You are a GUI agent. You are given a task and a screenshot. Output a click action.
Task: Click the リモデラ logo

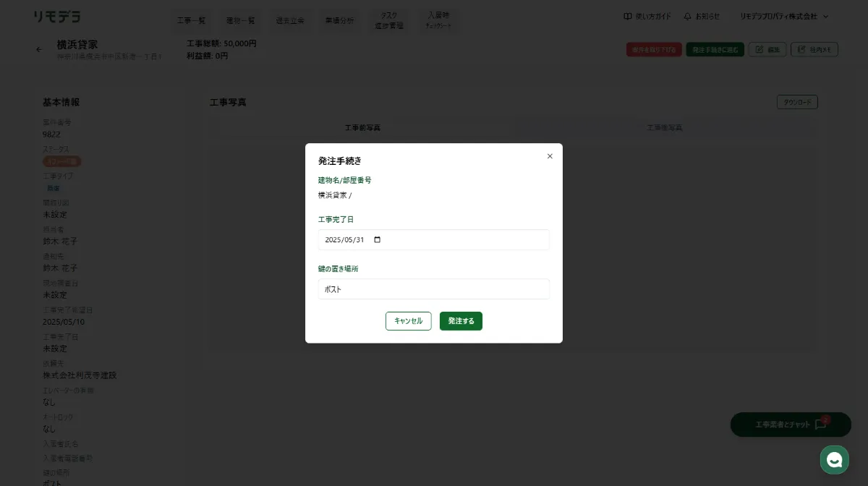coord(57,17)
